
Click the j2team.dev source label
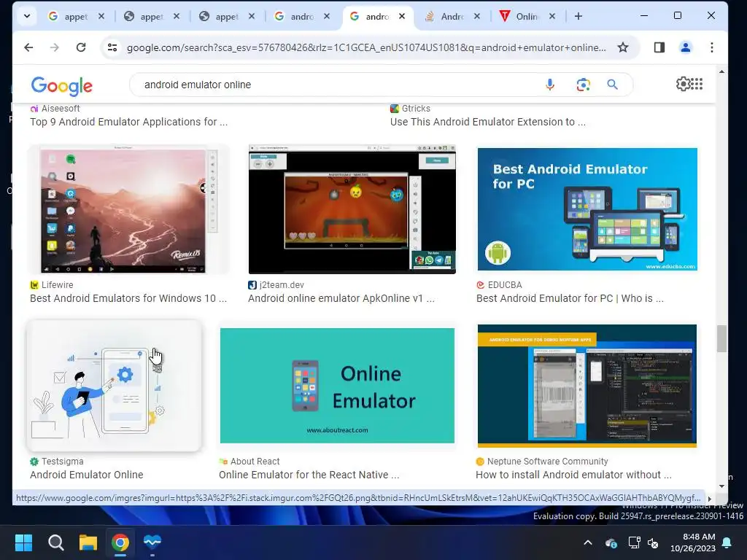pos(276,285)
